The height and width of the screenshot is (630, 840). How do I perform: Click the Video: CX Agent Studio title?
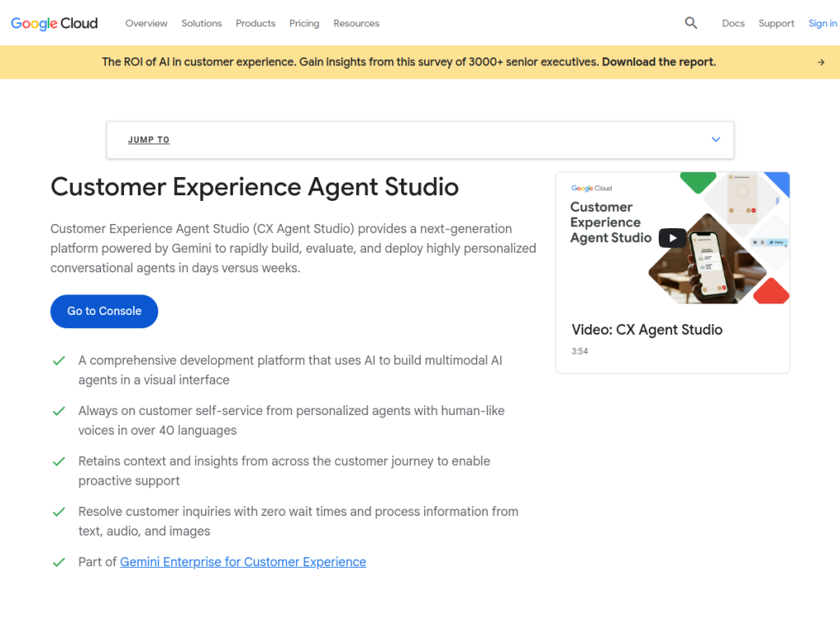click(x=647, y=330)
